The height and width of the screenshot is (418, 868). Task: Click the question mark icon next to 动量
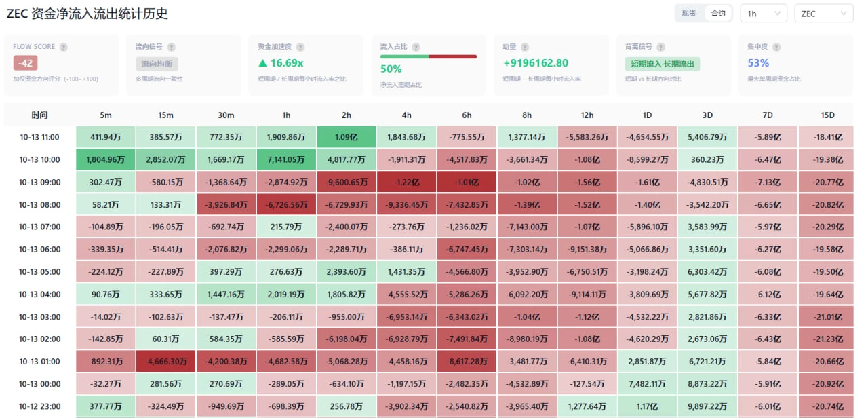coord(524,47)
